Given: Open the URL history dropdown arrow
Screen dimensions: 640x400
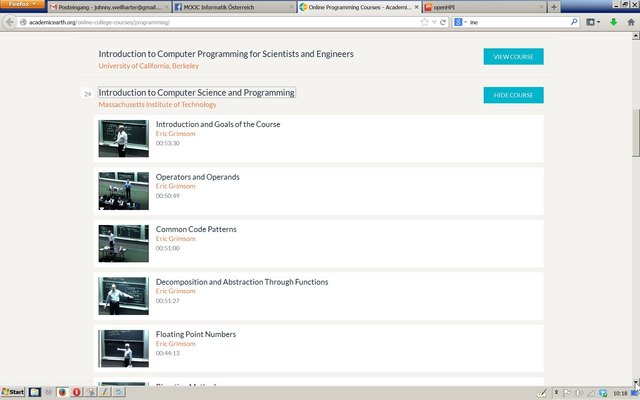Looking at the screenshot, I should 434,22.
